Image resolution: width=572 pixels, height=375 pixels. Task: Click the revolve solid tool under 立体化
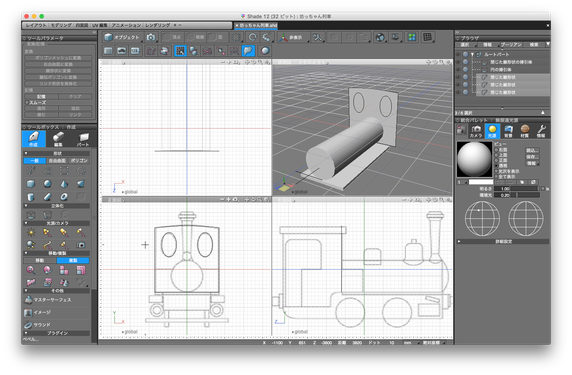point(47,214)
